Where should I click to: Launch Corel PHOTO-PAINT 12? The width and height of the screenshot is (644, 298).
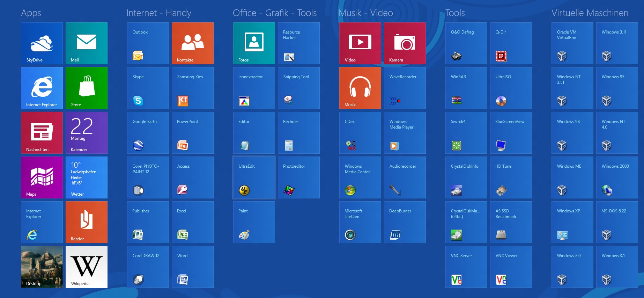(148, 177)
